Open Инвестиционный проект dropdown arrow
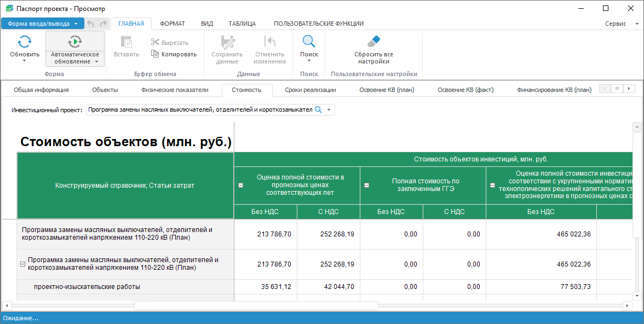 pos(329,110)
